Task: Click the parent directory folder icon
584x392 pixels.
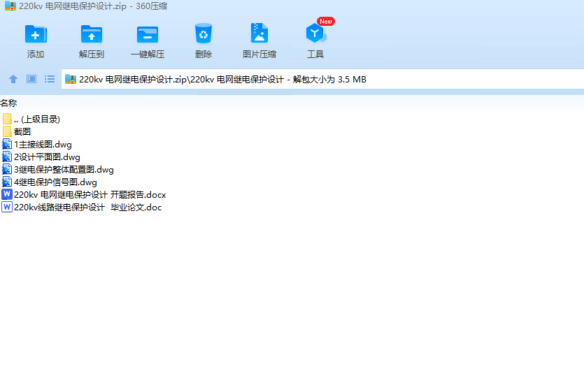Action: click(x=7, y=119)
